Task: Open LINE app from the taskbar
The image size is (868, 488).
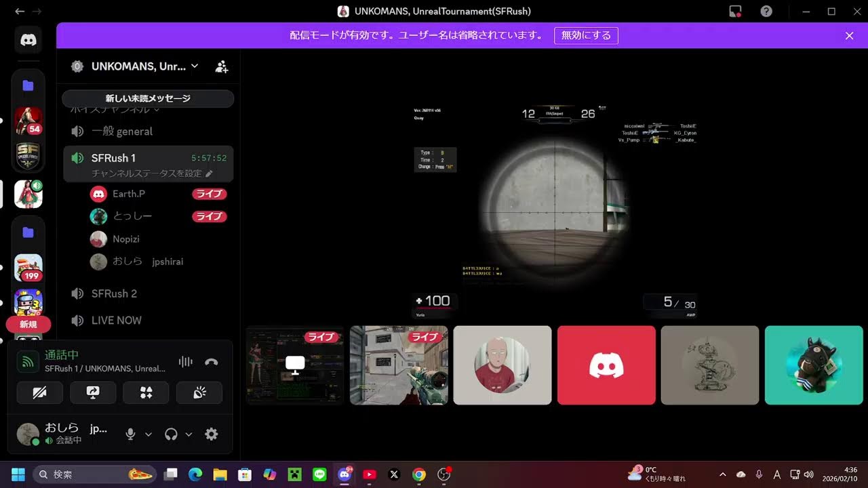Action: (319, 474)
